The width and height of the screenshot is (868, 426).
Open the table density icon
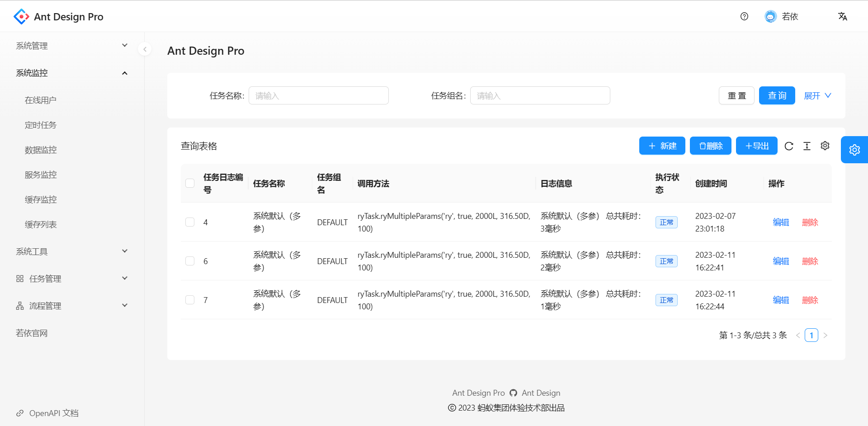807,146
